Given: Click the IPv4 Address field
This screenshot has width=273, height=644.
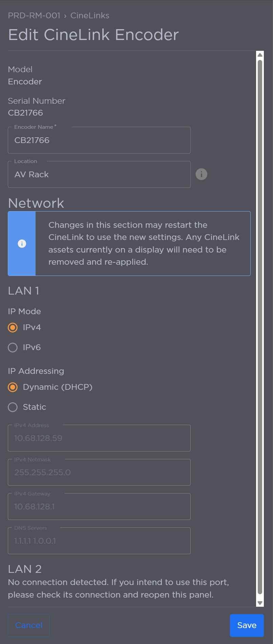Looking at the screenshot, I should tap(99, 438).
